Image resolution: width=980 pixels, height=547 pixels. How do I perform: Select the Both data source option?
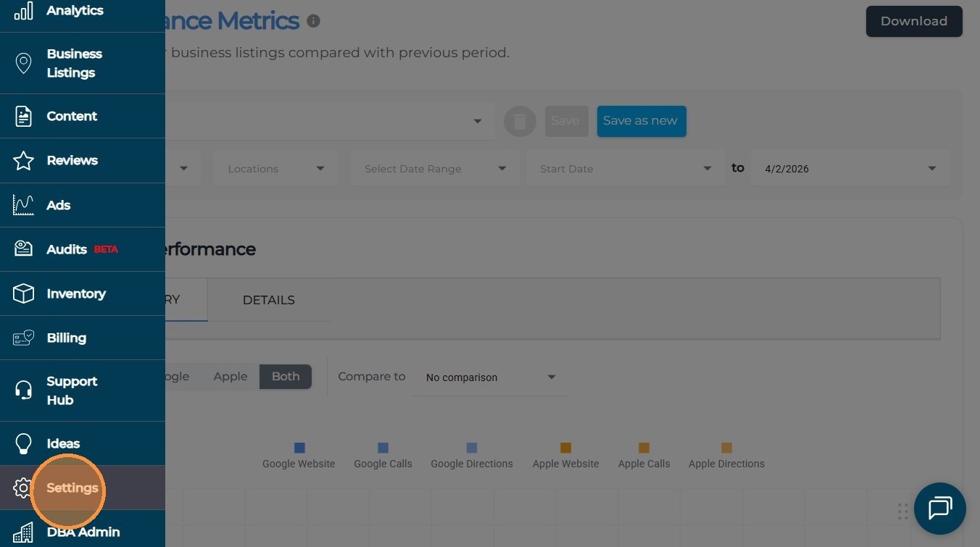pos(286,377)
